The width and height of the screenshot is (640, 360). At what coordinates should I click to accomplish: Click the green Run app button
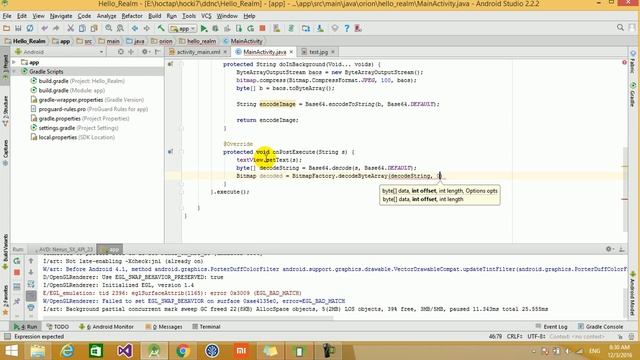tap(204, 28)
